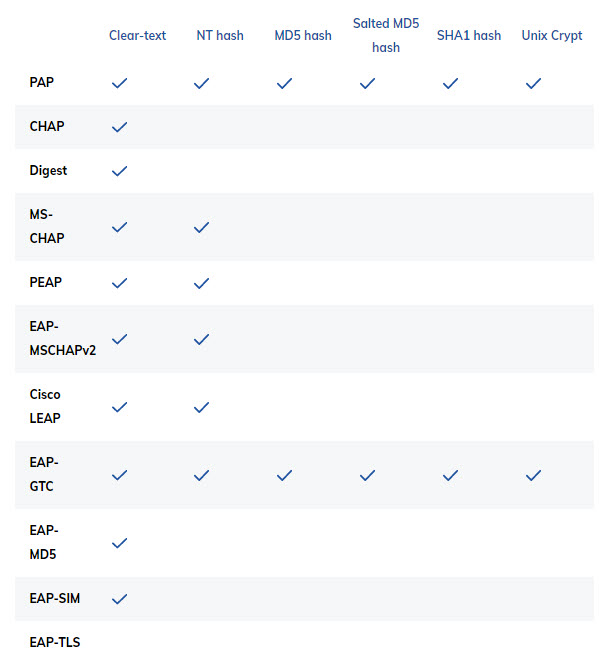Click the EAP-GTC SHA1 hash checkmark
The height and width of the screenshot is (661, 602).
(x=450, y=476)
